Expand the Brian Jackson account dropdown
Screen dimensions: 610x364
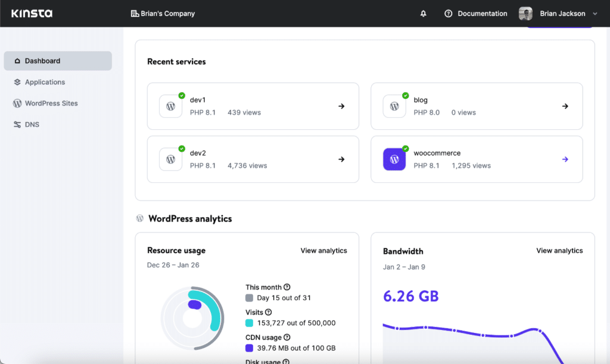pos(595,14)
